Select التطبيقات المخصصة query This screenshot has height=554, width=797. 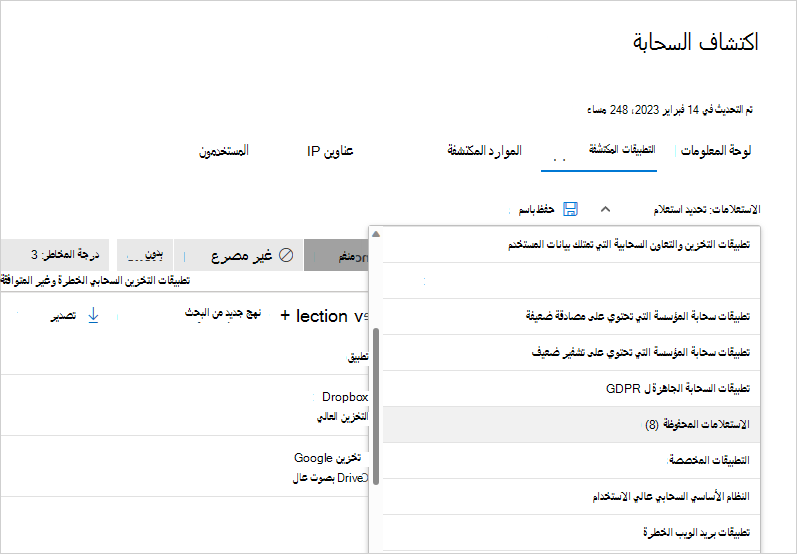pyautogui.click(x=571, y=460)
